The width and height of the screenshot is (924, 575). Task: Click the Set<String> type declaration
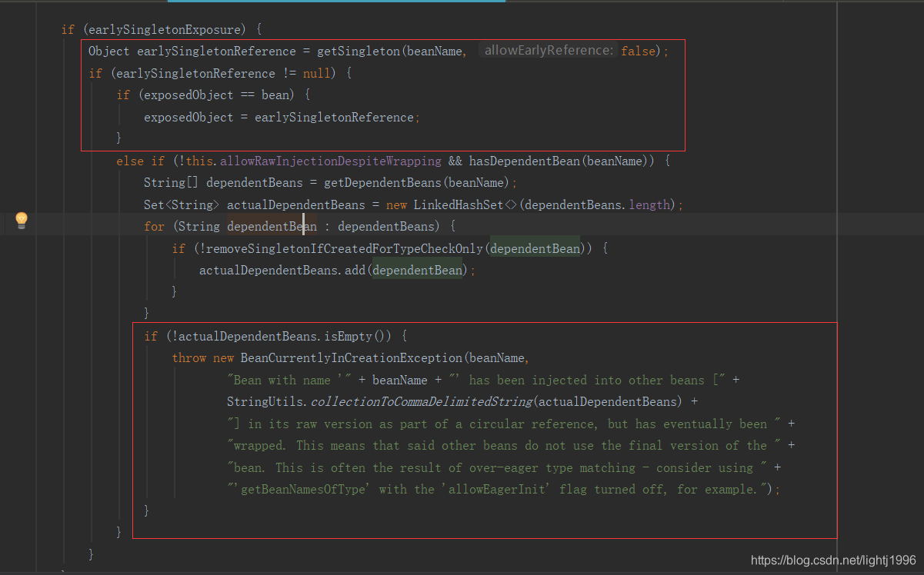[x=182, y=205]
